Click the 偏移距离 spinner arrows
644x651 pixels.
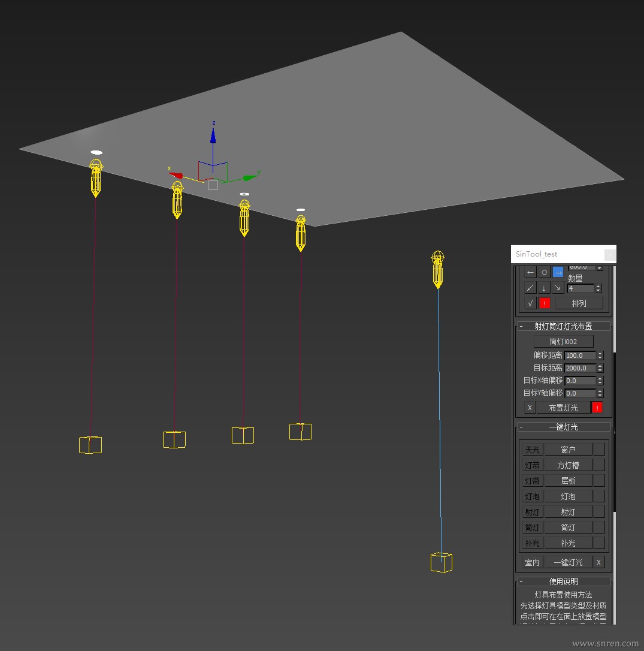coord(600,355)
